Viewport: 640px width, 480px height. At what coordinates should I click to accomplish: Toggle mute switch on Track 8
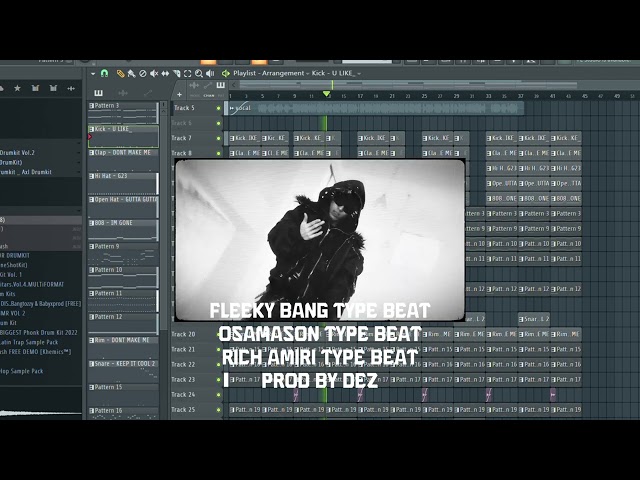218,153
